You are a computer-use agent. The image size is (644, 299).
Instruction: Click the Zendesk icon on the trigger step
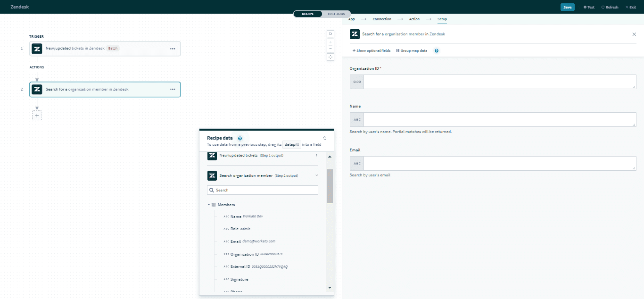point(37,49)
